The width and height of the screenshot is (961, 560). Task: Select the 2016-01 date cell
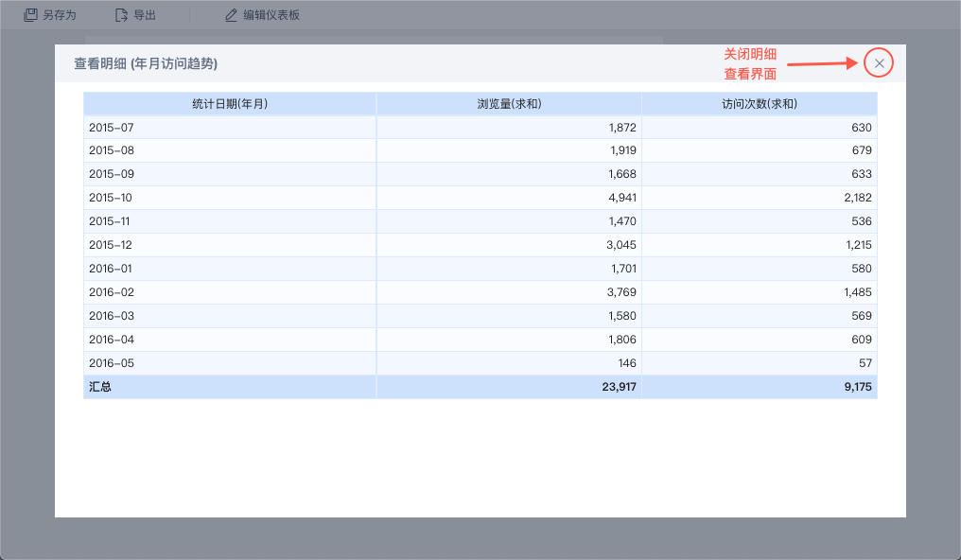(x=230, y=269)
